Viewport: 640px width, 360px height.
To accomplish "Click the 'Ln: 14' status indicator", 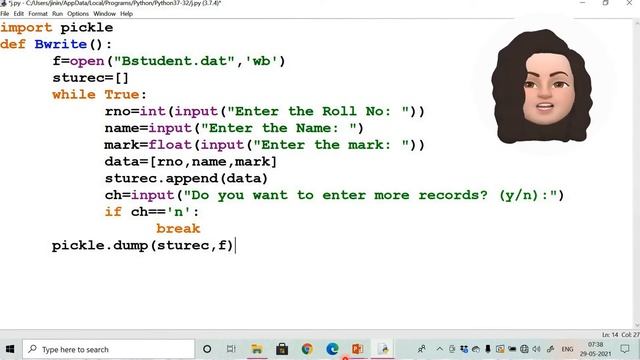I will tap(610, 335).
